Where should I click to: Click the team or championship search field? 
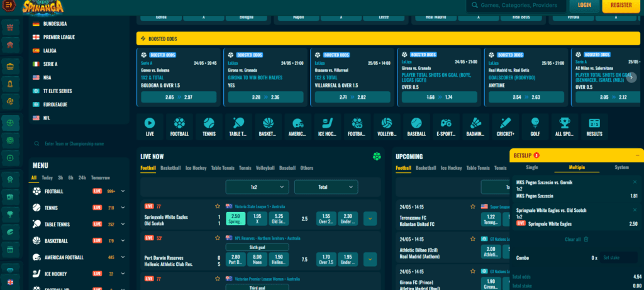coord(78,144)
